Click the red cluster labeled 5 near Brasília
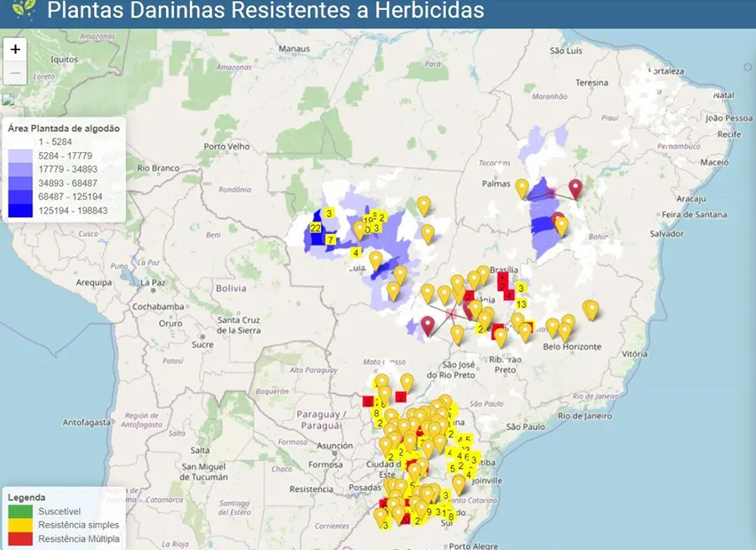756x550 pixels. tap(502, 278)
